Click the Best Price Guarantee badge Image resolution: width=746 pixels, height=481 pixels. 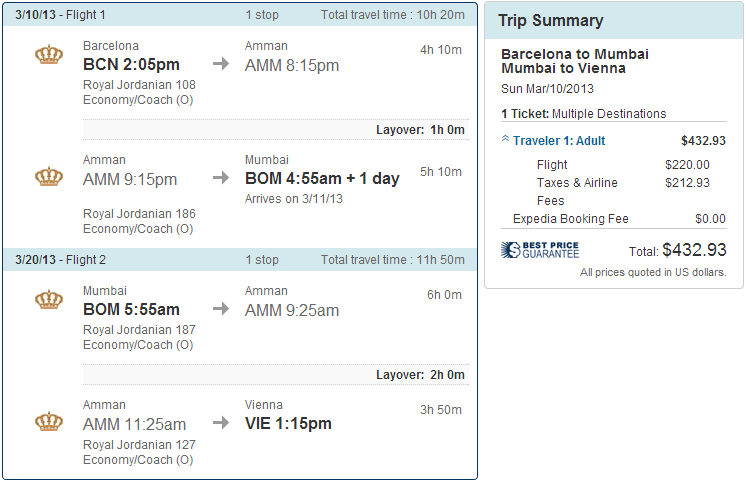[x=540, y=250]
